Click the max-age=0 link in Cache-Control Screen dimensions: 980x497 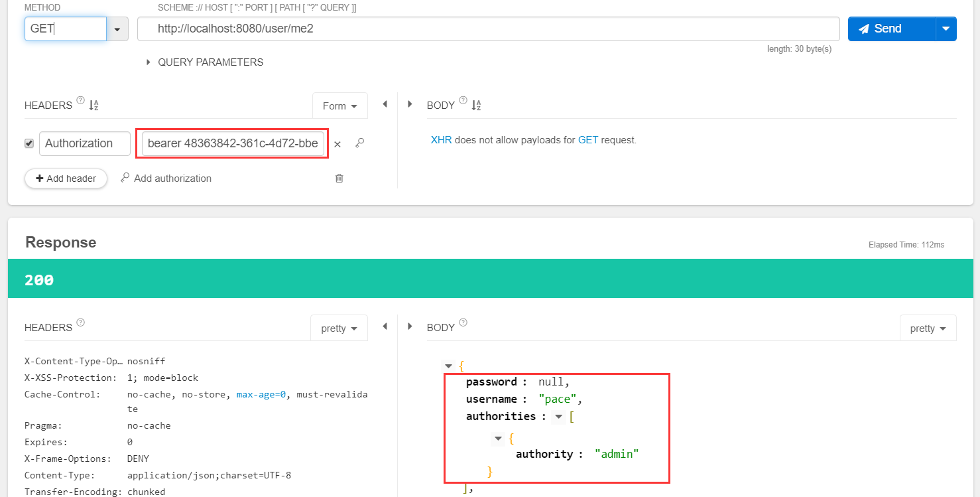261,394
